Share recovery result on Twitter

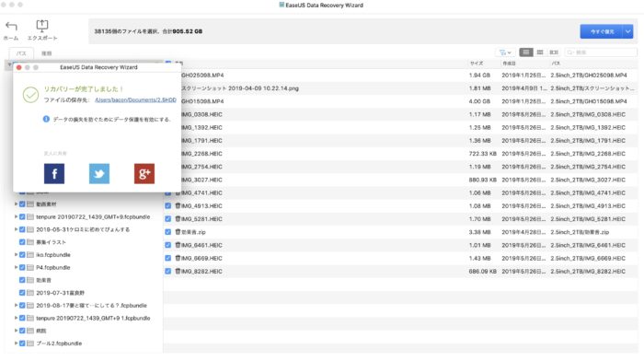coord(99,173)
